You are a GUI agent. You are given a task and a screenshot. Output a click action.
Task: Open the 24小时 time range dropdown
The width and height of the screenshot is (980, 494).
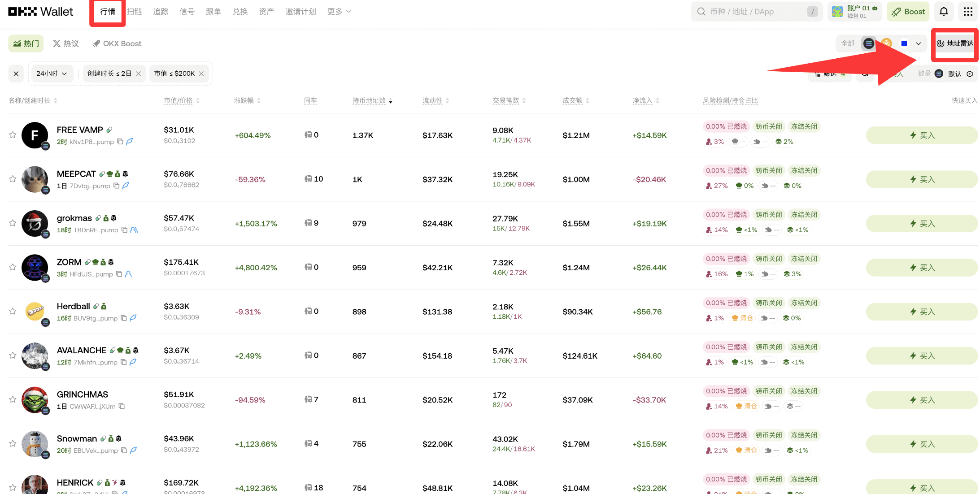52,74
